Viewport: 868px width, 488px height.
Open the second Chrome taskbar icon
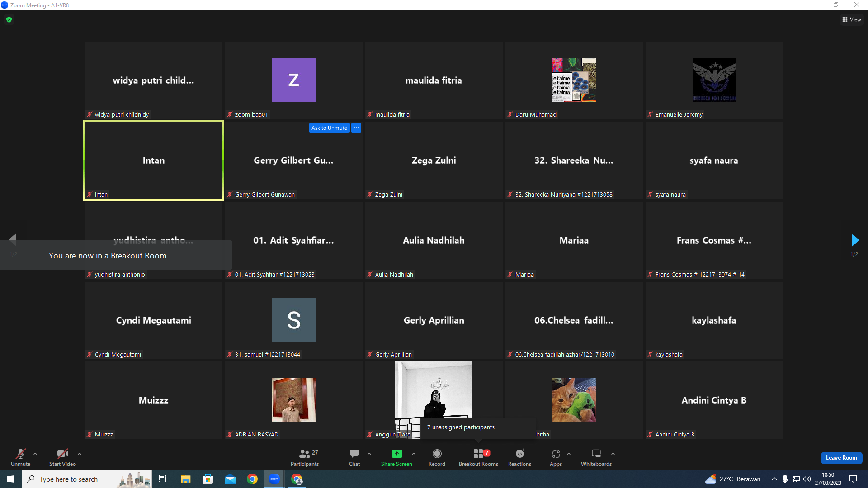297,479
